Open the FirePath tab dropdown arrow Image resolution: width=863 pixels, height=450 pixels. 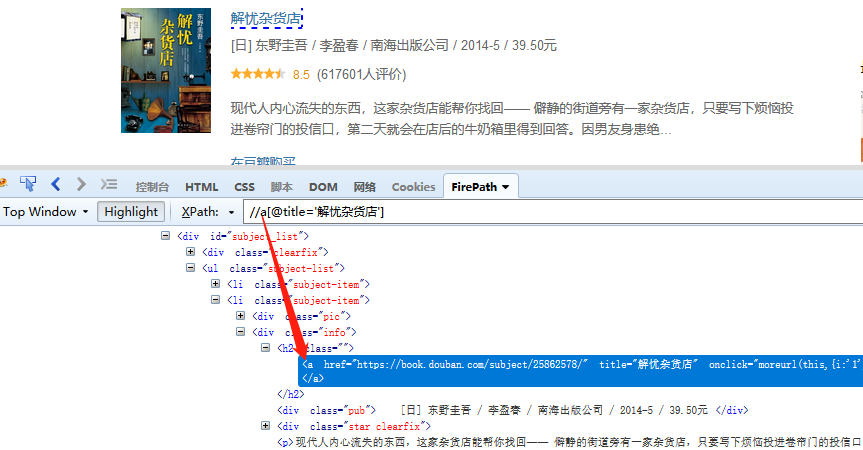click(506, 188)
